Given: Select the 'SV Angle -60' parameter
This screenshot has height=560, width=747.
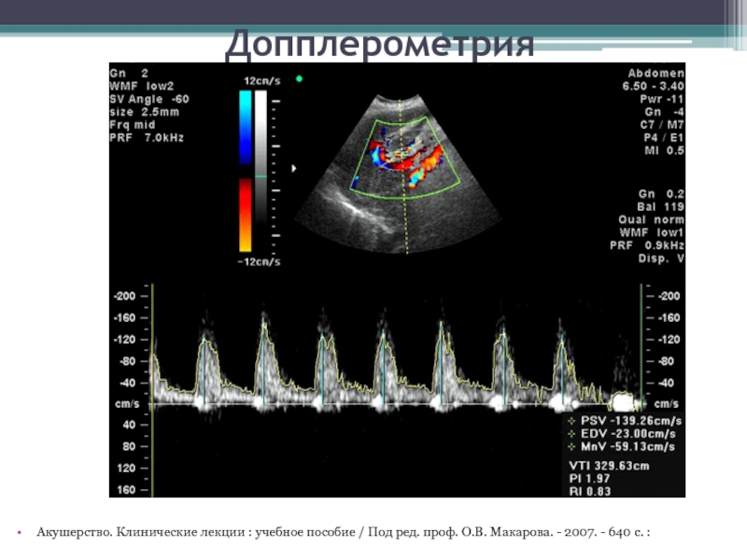Looking at the screenshot, I should click(x=149, y=99).
